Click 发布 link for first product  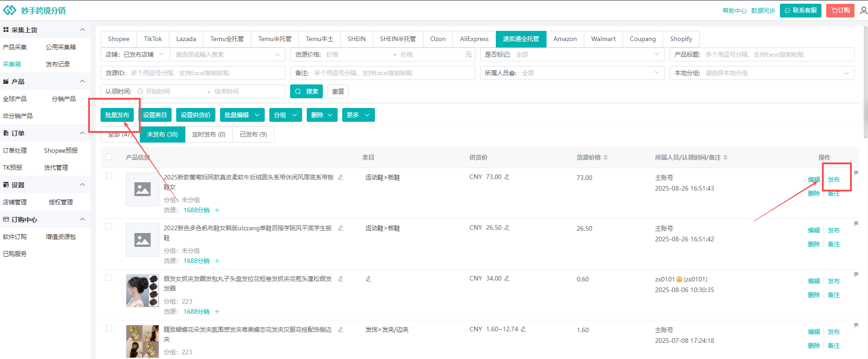click(833, 179)
